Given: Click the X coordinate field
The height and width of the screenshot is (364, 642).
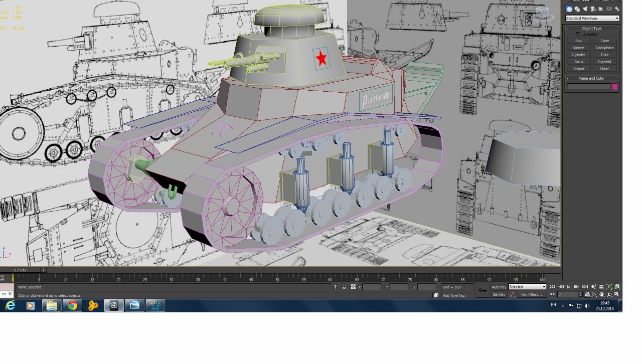Looking at the screenshot, I should click(x=372, y=287).
